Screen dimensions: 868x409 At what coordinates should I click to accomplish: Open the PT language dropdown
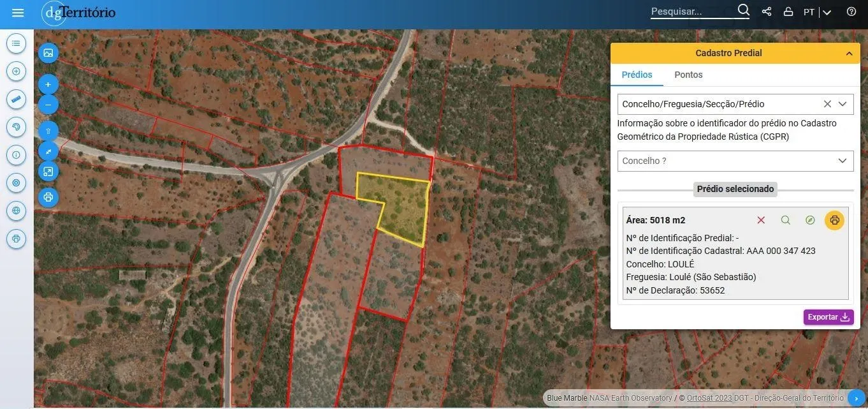tap(817, 12)
